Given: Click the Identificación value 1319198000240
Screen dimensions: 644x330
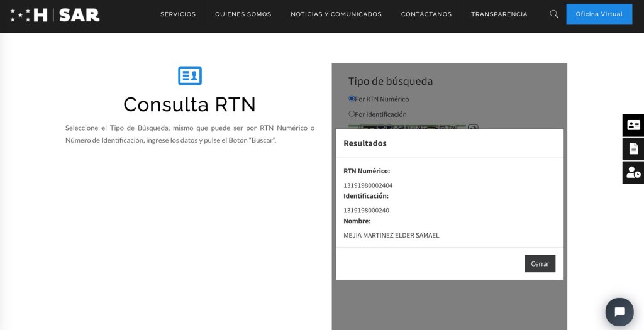Looking at the screenshot, I should pos(366,211).
